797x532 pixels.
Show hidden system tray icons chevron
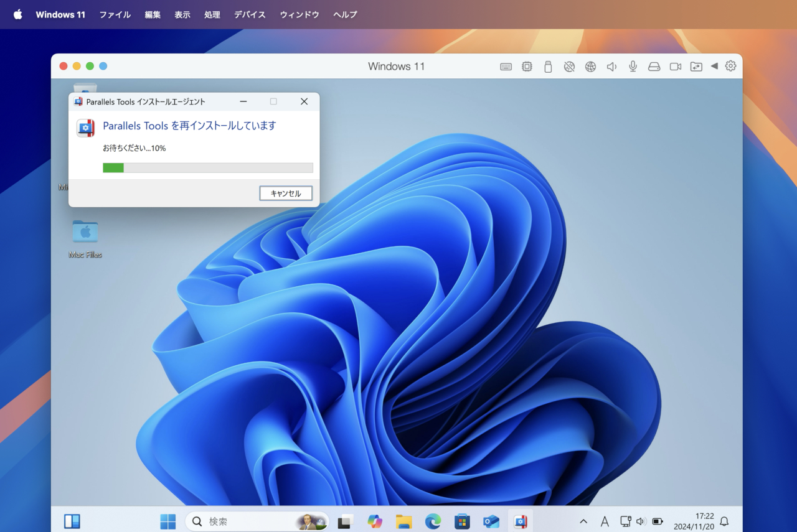click(x=583, y=521)
